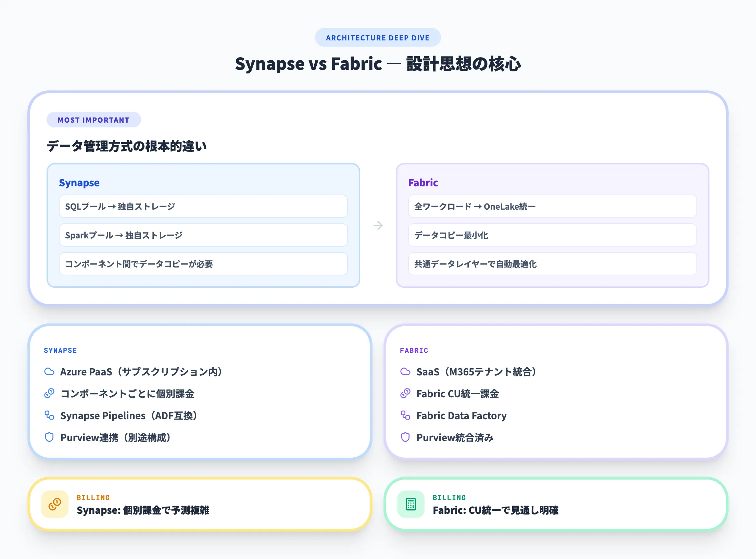This screenshot has height=559, width=756.
Task: Click the pipeline icon beside Synapse Pipelines
Action: click(x=49, y=415)
